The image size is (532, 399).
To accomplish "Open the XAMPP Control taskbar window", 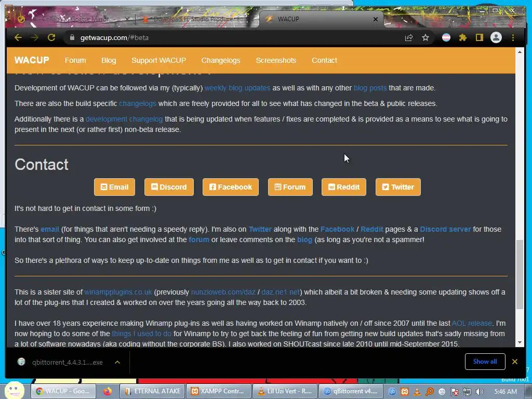I will point(219,391).
